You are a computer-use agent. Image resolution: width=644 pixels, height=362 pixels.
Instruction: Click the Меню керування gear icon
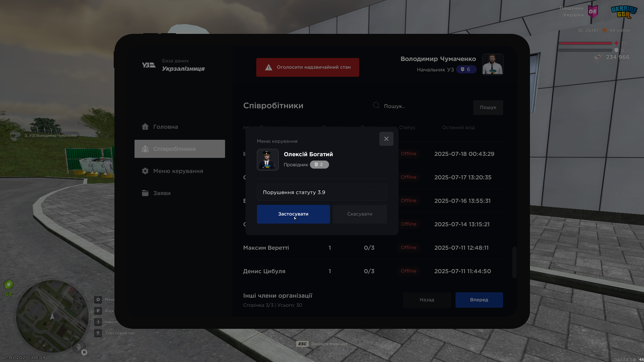pos(145,171)
